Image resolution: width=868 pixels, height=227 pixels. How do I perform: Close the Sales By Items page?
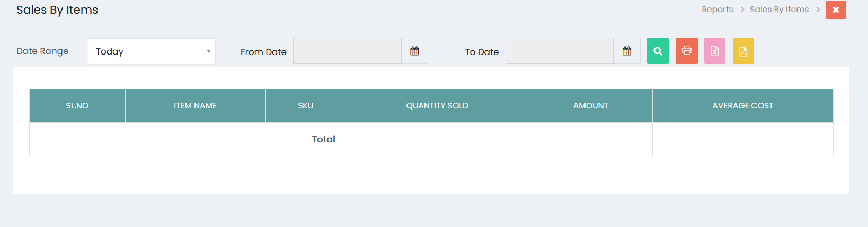tap(836, 10)
